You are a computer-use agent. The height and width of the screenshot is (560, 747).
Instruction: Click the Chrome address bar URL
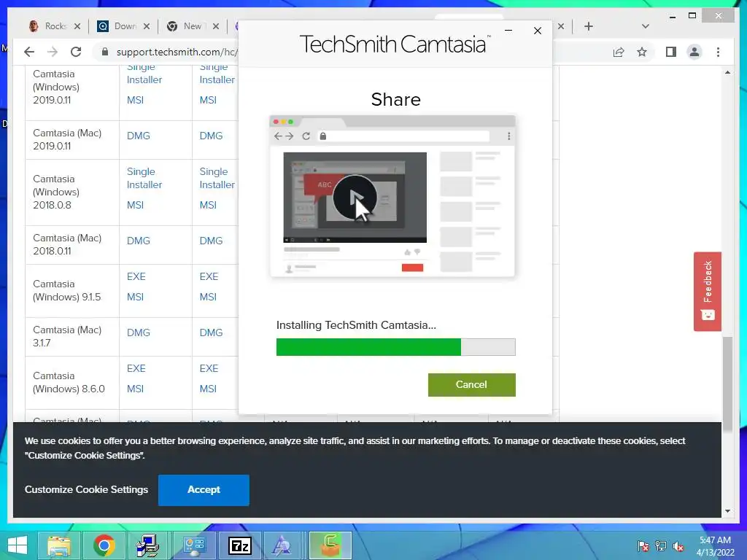[x=177, y=52]
